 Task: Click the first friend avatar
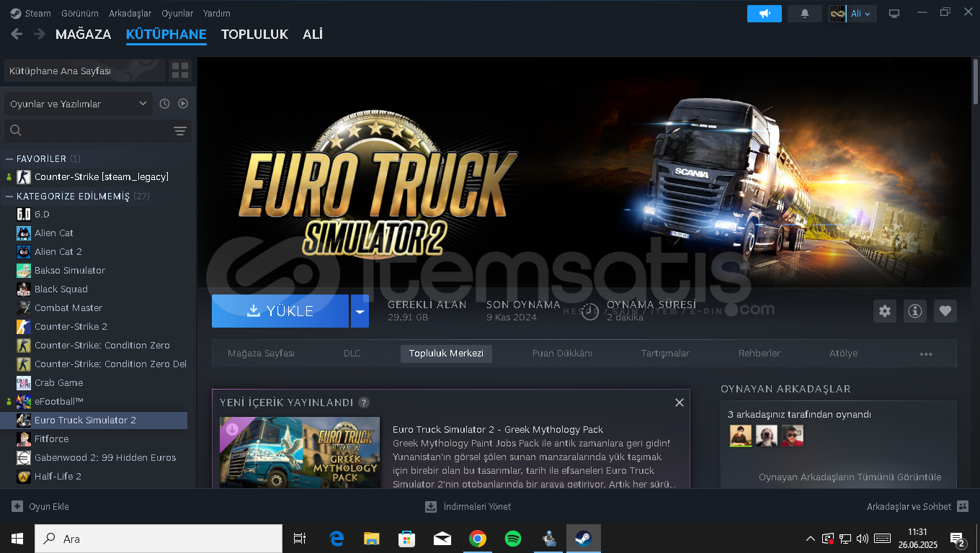click(740, 436)
